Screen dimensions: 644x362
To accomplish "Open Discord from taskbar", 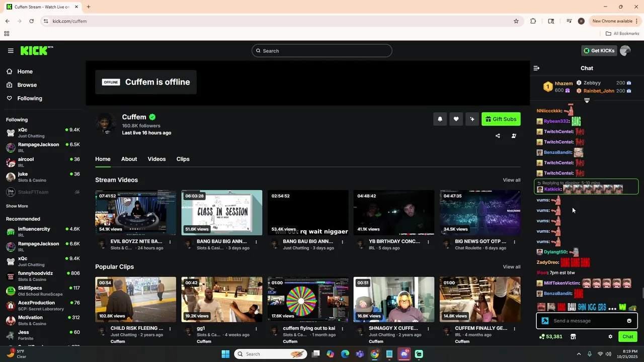I will pos(404,354).
